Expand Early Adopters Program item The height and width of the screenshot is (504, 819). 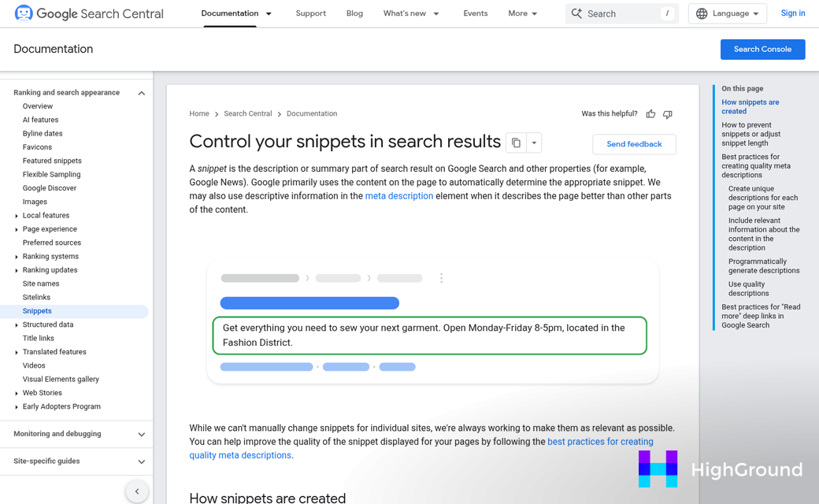coord(17,407)
